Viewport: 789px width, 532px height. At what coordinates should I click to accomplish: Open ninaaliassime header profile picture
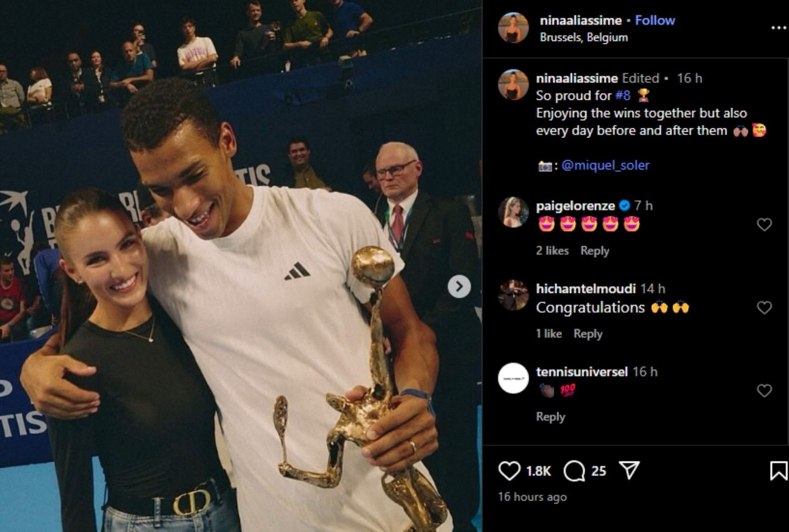[513, 28]
